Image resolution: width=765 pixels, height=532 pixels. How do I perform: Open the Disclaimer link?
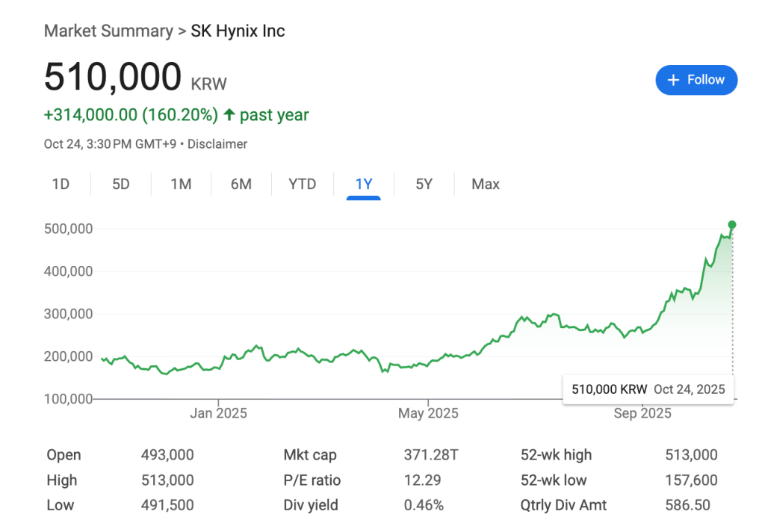click(x=217, y=143)
